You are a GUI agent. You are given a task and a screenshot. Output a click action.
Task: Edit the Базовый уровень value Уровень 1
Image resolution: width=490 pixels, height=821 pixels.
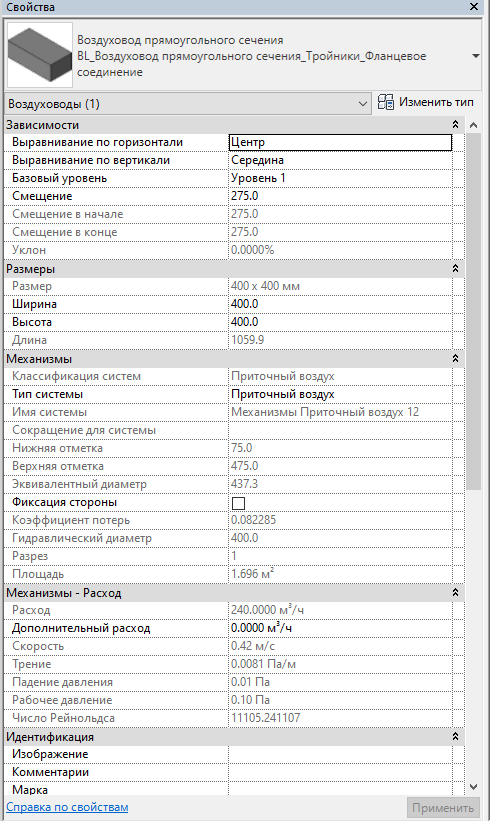click(340, 178)
